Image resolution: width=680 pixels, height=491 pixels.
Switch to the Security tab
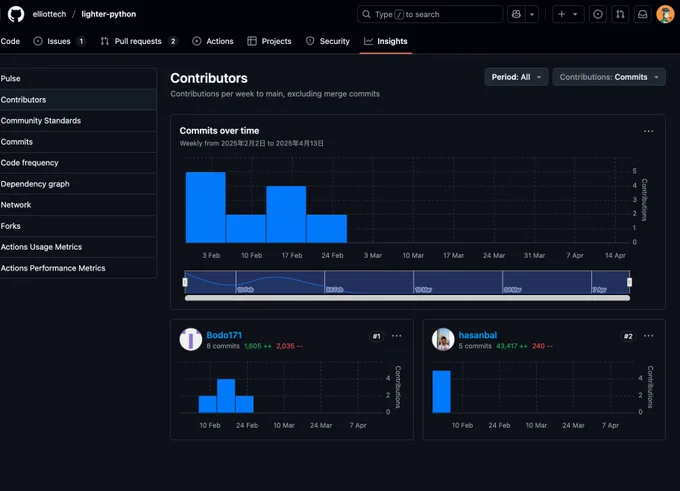click(328, 41)
